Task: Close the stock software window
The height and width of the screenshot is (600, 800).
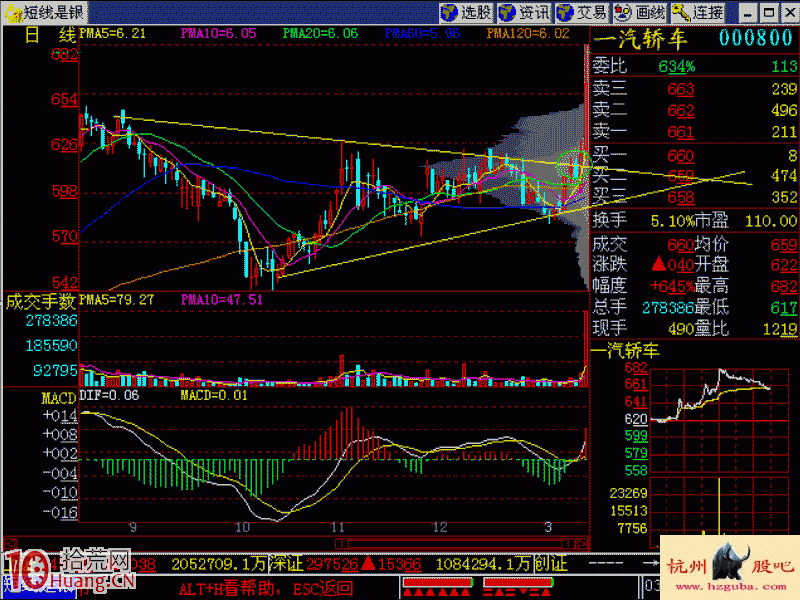Action: click(x=790, y=12)
